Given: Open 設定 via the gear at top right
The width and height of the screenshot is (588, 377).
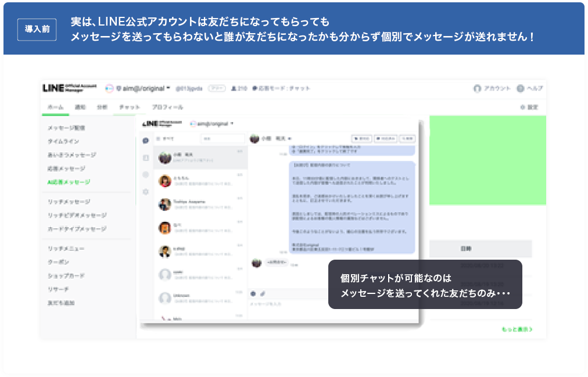Looking at the screenshot, I should point(522,106).
